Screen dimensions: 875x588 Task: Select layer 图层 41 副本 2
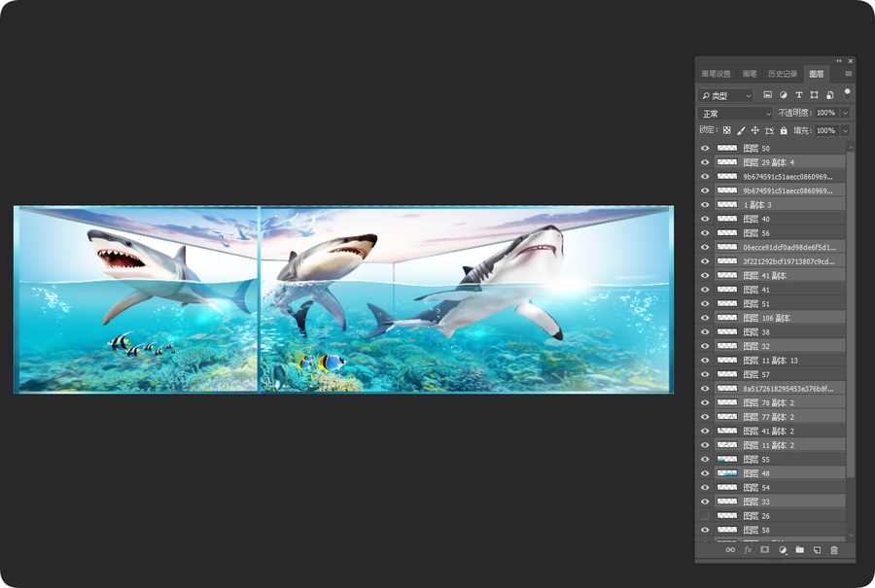pos(780,432)
